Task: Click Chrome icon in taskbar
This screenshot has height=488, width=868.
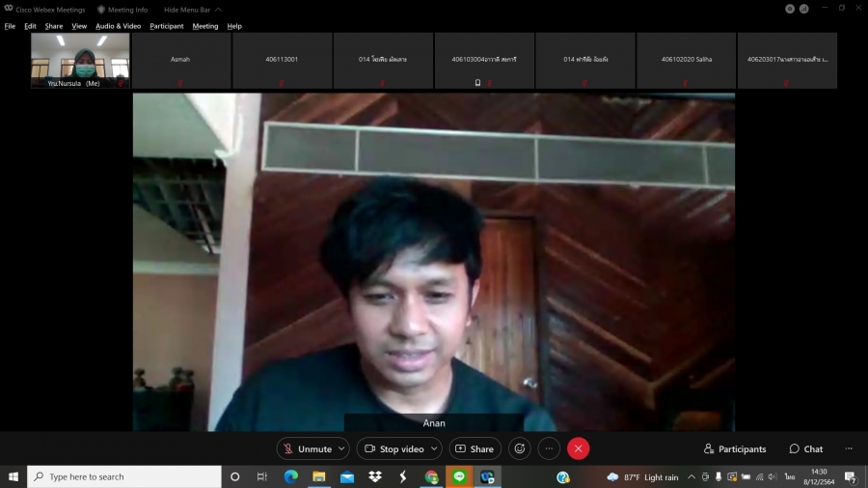Action: click(x=431, y=476)
